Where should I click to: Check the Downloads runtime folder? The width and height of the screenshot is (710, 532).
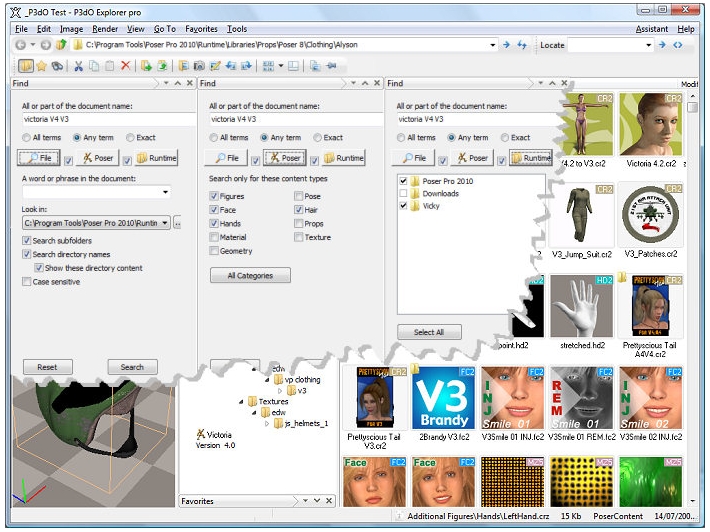pyautogui.click(x=403, y=193)
